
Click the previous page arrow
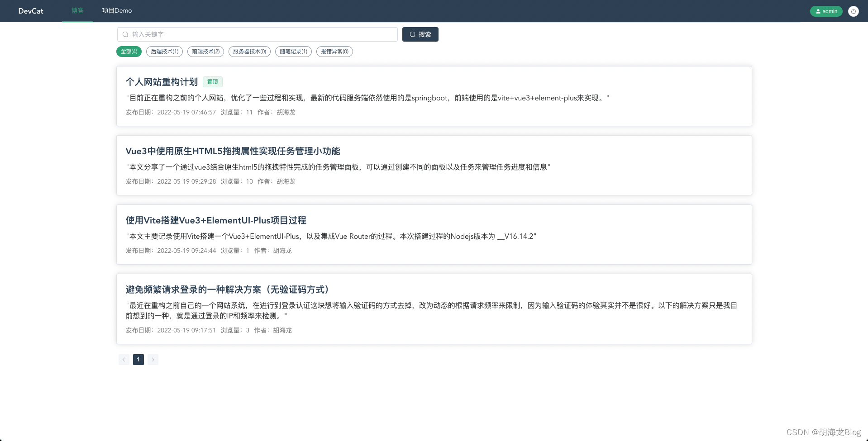[x=124, y=360]
